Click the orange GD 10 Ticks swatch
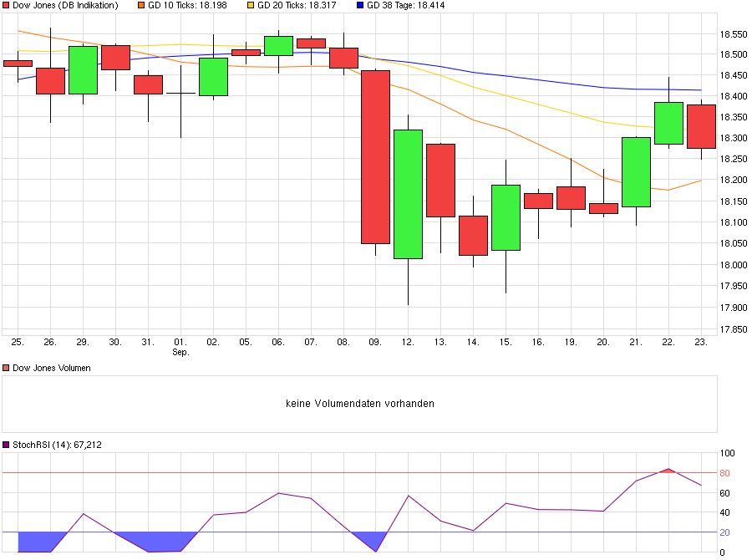 click(141, 5)
